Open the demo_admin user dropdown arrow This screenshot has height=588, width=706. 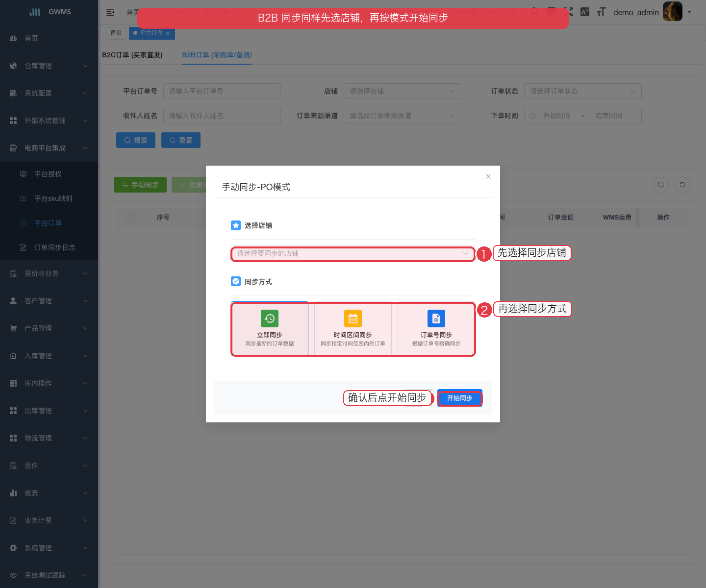coord(689,12)
